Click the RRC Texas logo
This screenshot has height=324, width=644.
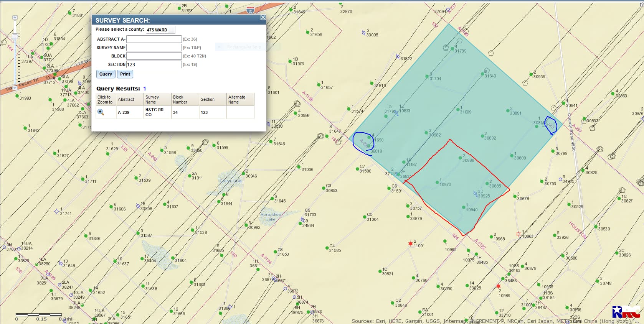626,312
